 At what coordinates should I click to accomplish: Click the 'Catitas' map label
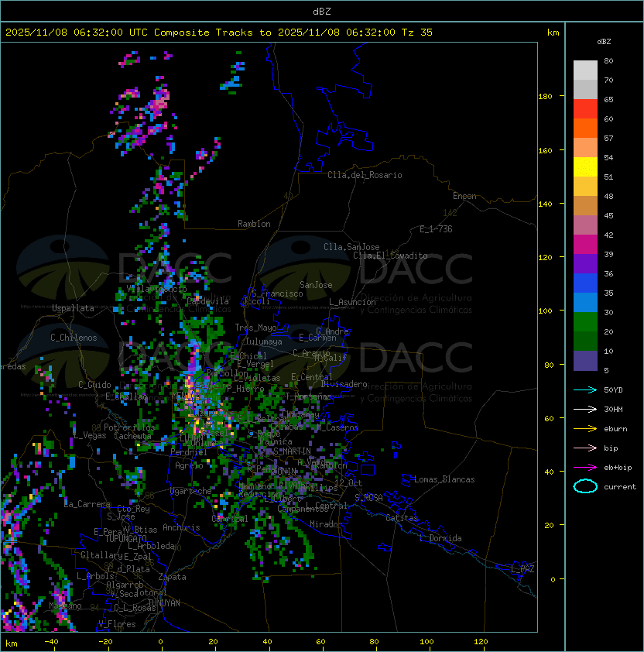(x=402, y=518)
